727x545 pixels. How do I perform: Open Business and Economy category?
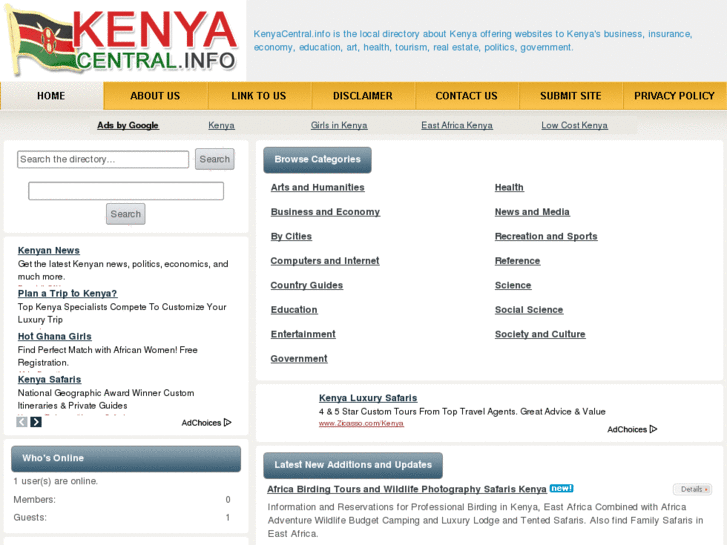(x=325, y=212)
